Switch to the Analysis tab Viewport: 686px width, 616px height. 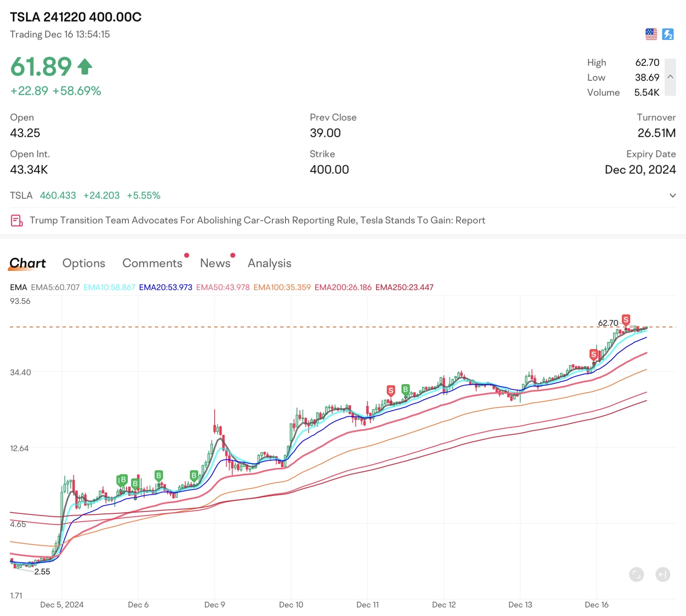269,263
